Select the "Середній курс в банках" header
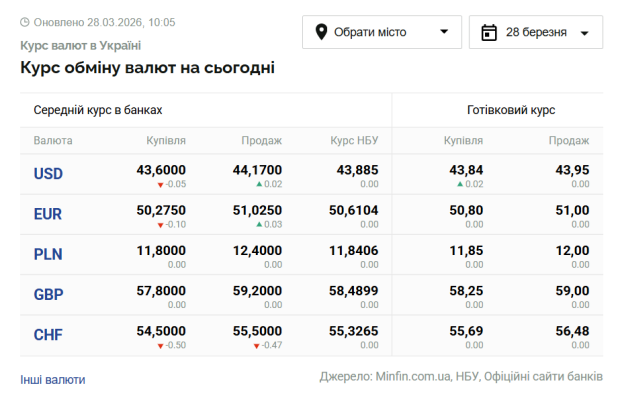The width and height of the screenshot is (620, 406). (x=98, y=110)
